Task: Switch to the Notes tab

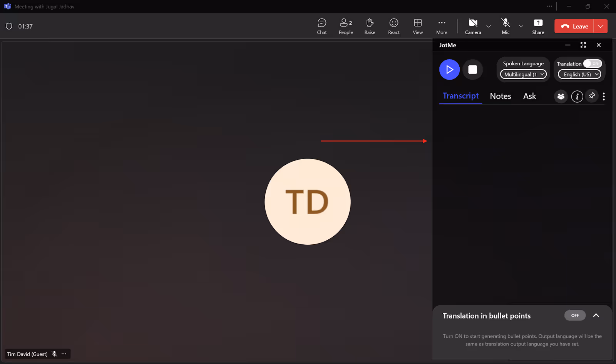Action: coord(500,96)
